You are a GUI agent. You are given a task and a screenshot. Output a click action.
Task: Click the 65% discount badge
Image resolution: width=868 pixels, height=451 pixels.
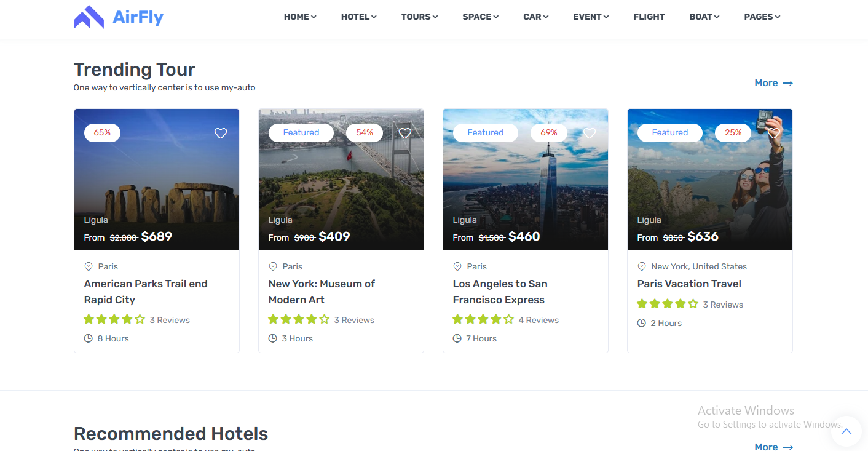tap(102, 133)
